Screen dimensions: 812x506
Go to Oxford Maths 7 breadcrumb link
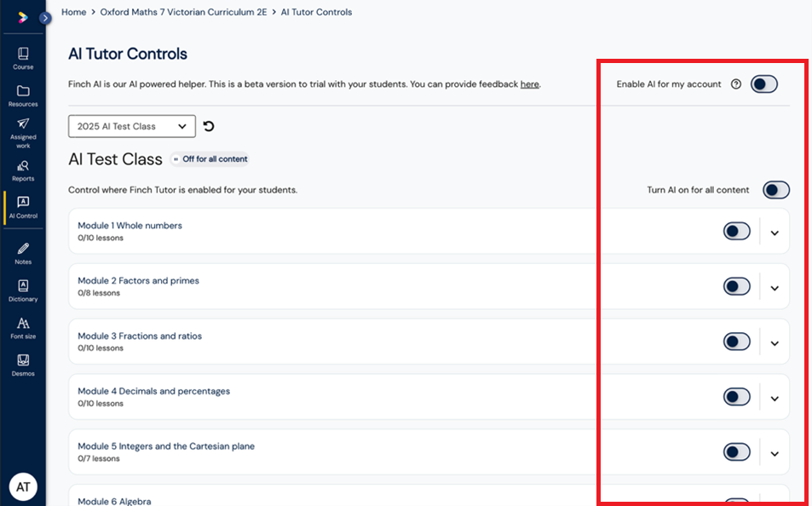pos(183,12)
